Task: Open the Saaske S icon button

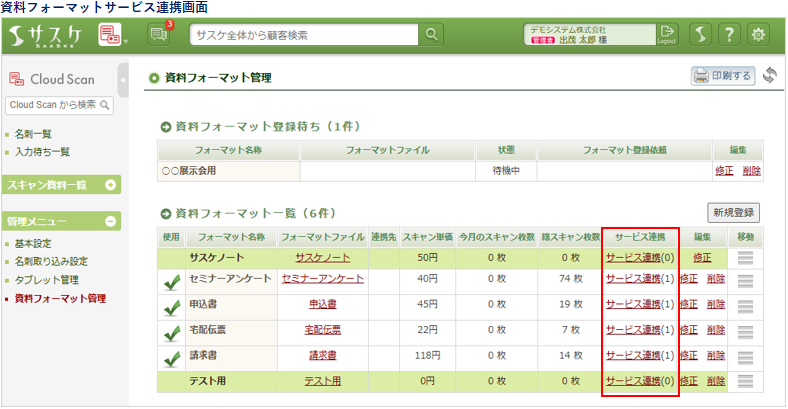Action: tap(700, 35)
